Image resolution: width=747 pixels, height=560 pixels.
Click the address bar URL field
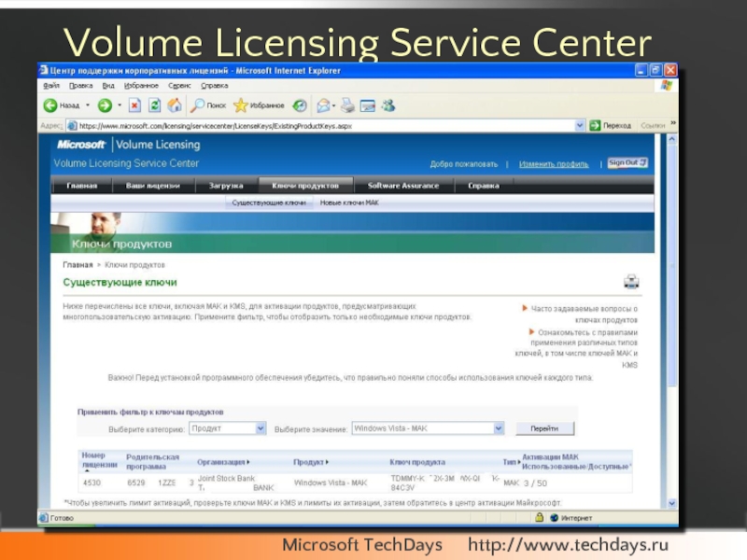click(326, 126)
